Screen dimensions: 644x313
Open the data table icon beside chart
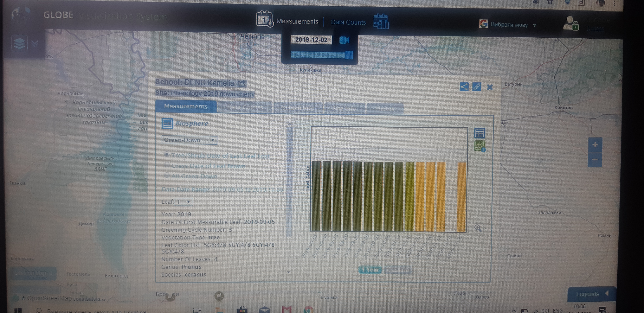click(x=479, y=133)
